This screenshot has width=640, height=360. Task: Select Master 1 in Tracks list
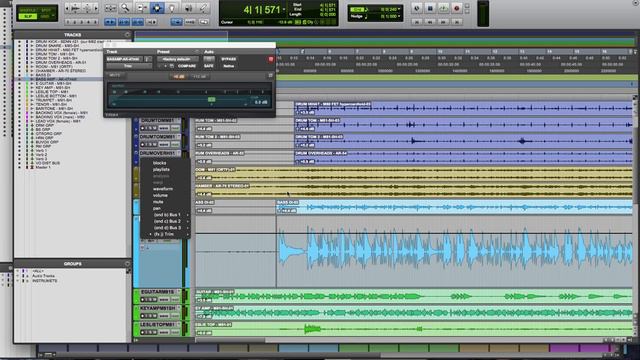pyautogui.click(x=43, y=167)
